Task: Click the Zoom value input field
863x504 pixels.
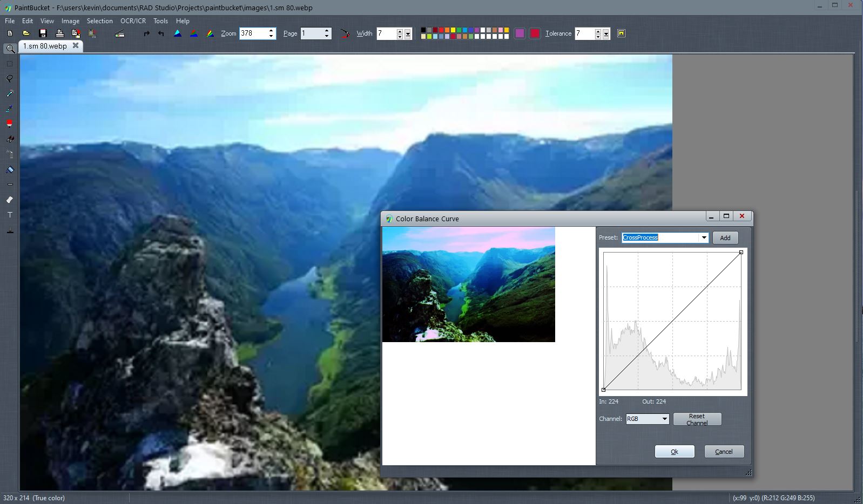Action: pos(253,33)
